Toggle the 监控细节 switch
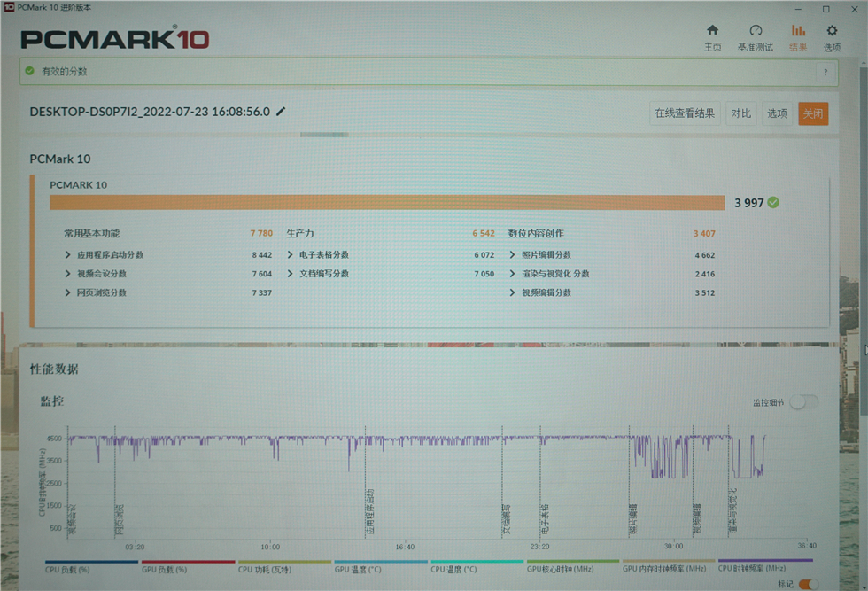 pyautogui.click(x=804, y=402)
